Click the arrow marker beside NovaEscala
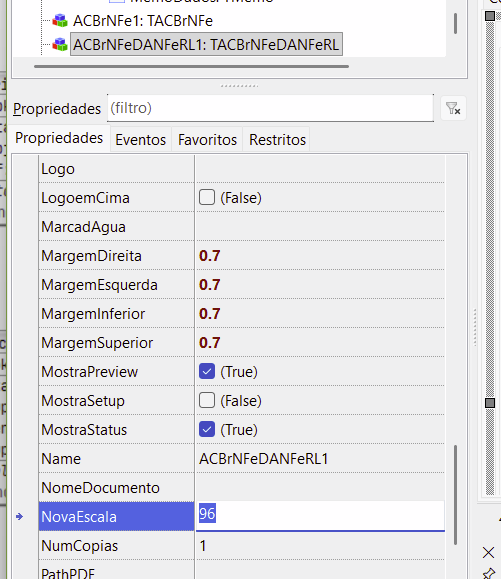This screenshot has height=579, width=501. (x=20, y=517)
